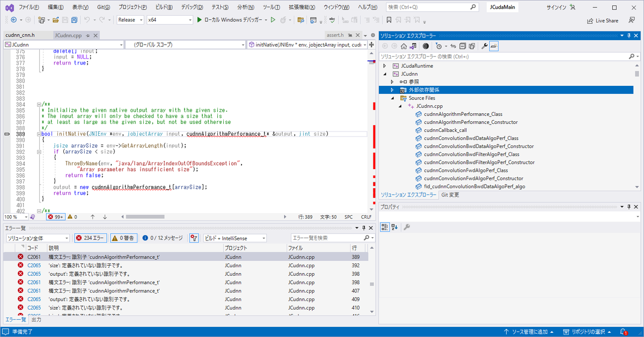This screenshot has width=644, height=337.
Task: Click the 99+ errors indicator in editor
Action: (56, 217)
